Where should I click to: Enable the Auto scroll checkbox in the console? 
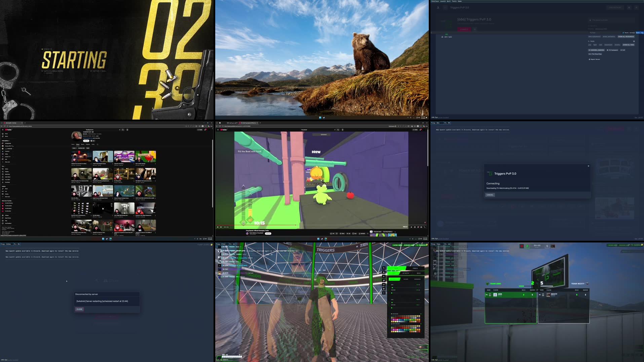point(624,33)
